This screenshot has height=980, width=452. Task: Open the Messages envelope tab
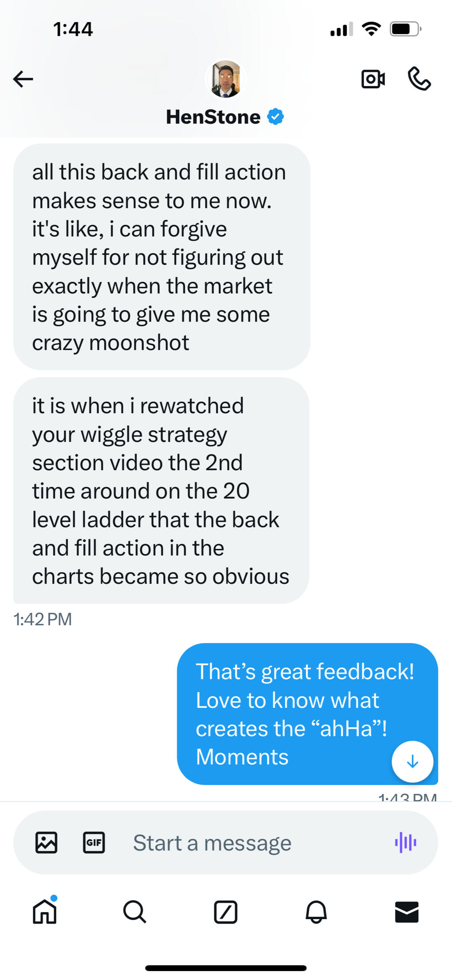click(407, 912)
